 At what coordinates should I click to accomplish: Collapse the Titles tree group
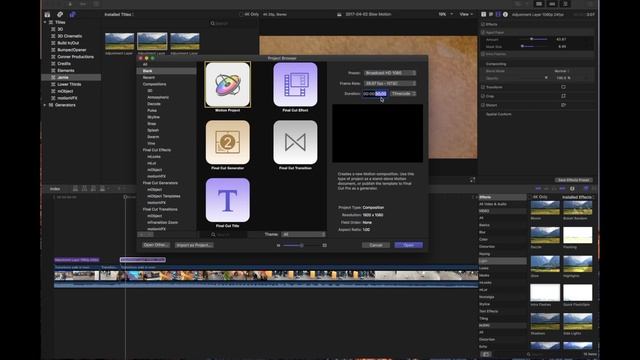[45, 22]
